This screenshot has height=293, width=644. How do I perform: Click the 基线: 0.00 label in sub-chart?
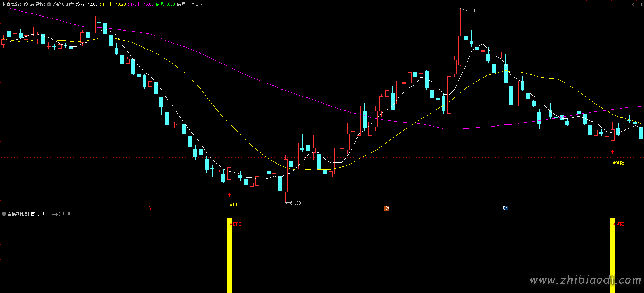pos(61,214)
